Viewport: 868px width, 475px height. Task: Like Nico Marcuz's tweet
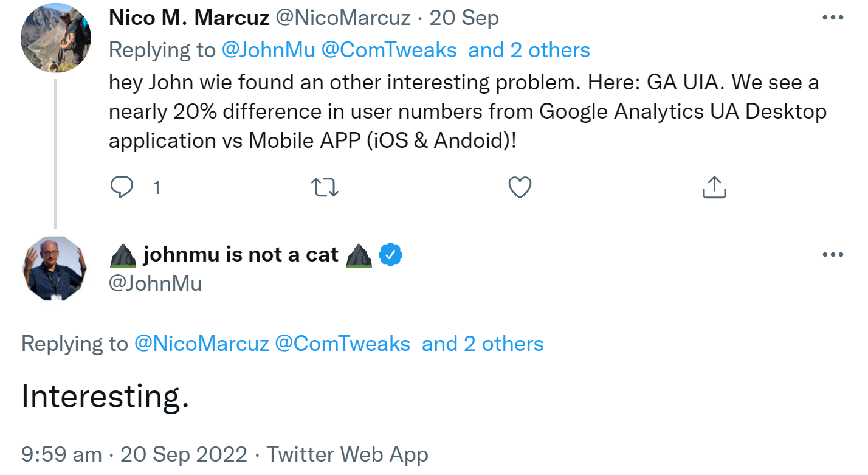[x=520, y=187]
